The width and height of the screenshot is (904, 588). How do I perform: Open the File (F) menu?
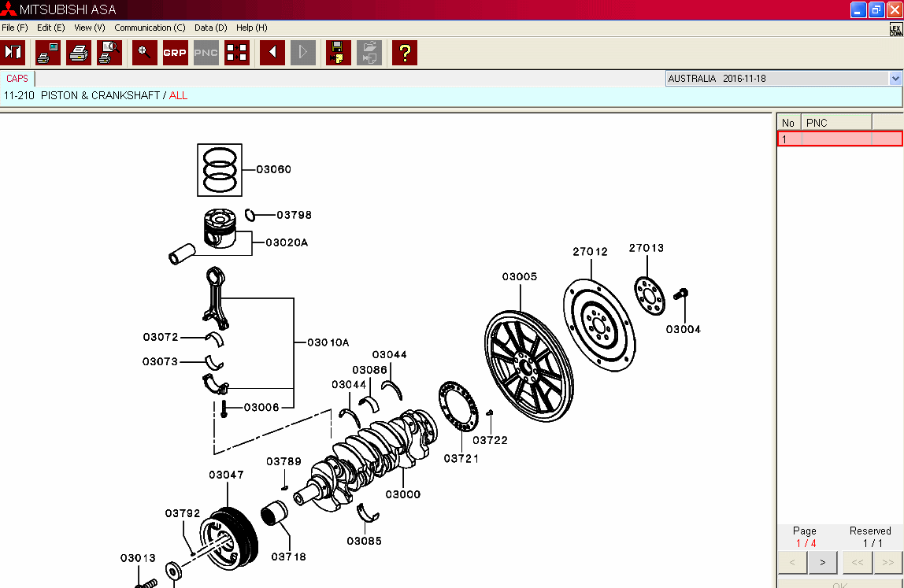[x=15, y=28]
